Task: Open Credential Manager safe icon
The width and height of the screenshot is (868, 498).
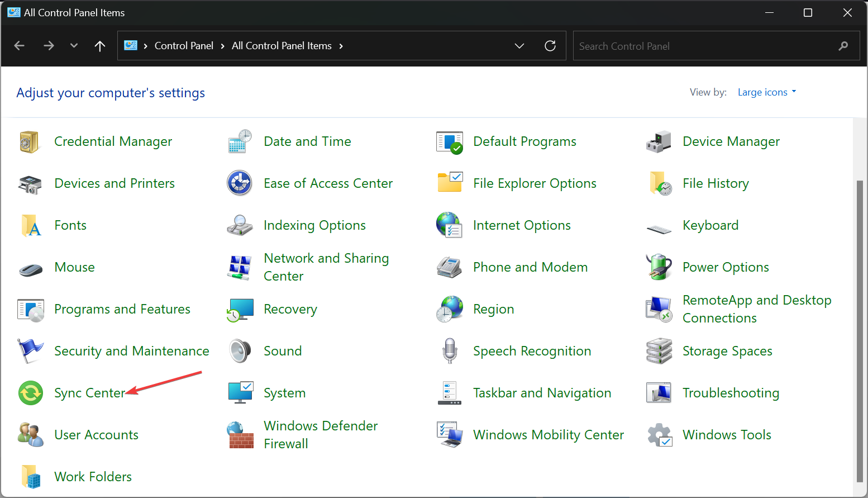Action: pos(30,141)
